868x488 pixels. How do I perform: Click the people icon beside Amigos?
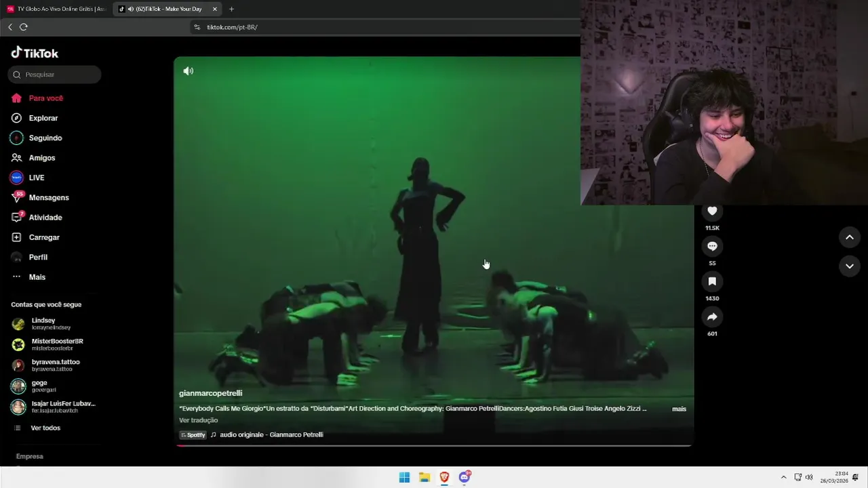pos(16,158)
